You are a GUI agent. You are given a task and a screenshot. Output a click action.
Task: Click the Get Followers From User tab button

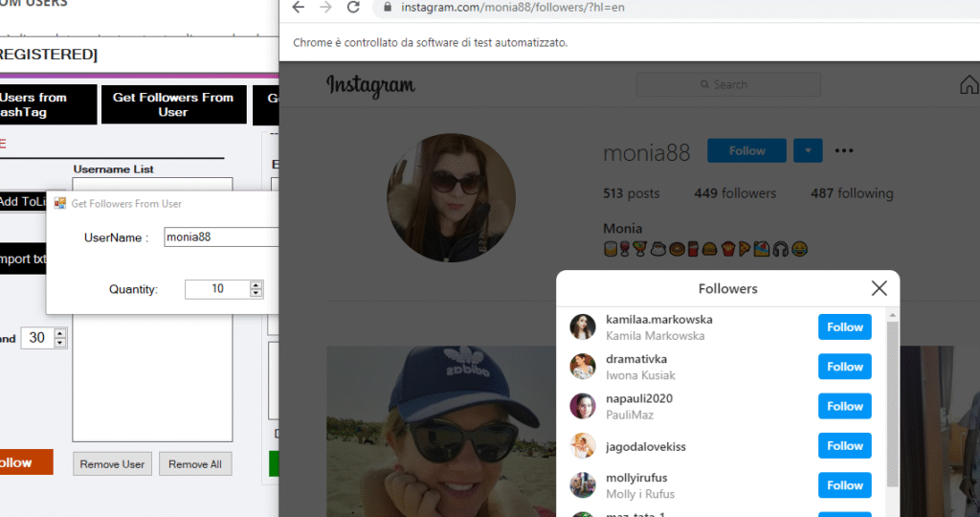click(172, 104)
